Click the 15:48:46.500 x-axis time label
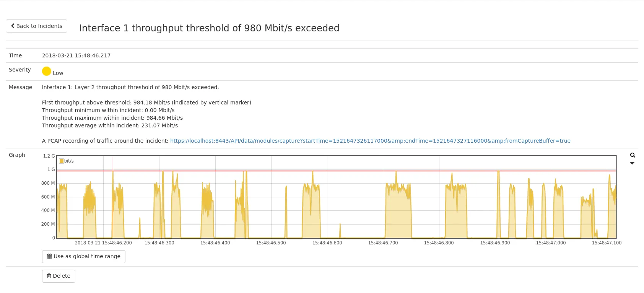The image size is (644, 293). 271,243
